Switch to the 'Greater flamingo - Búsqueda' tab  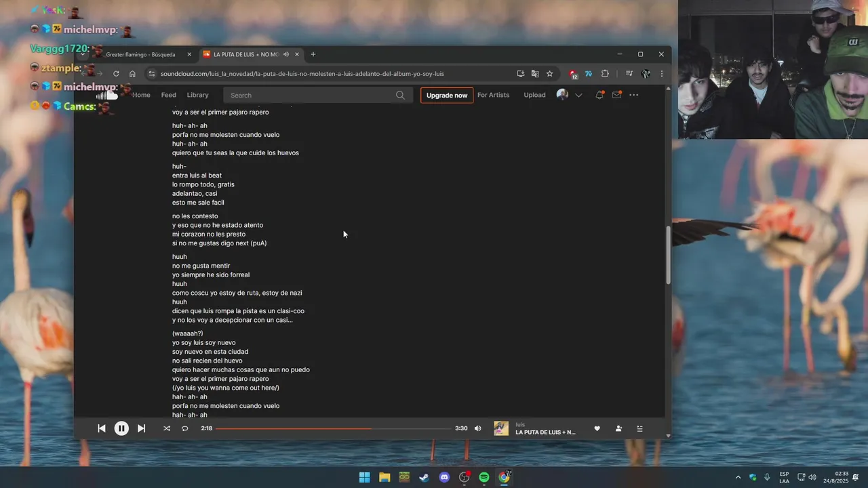pos(140,54)
